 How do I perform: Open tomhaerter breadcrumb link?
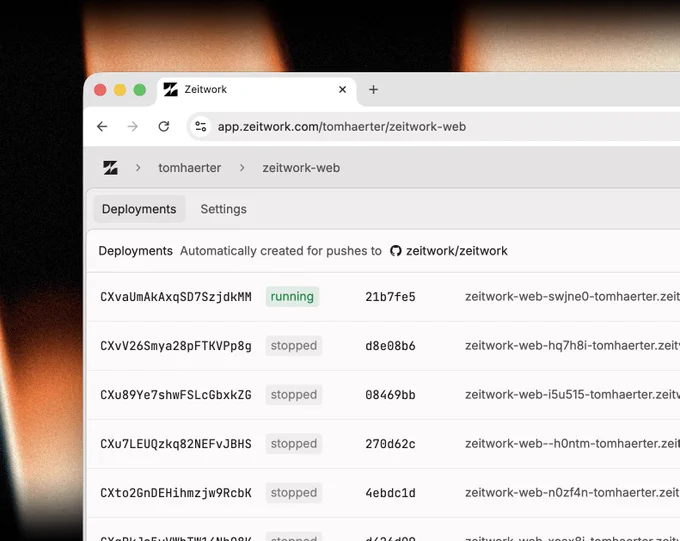pos(190,168)
